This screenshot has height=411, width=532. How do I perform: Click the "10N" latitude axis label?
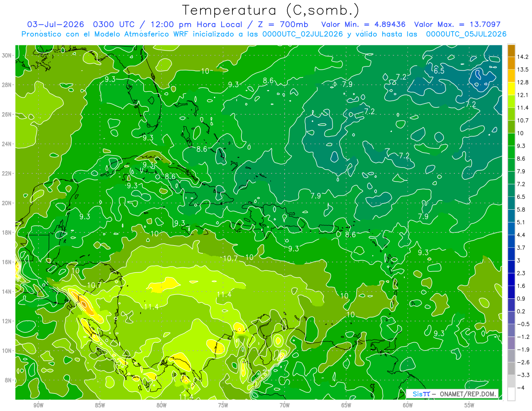[x=6, y=351]
